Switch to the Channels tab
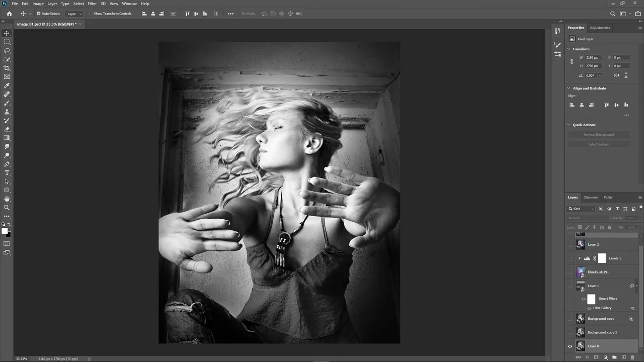Viewport: 644px width, 362px height. 591,197
